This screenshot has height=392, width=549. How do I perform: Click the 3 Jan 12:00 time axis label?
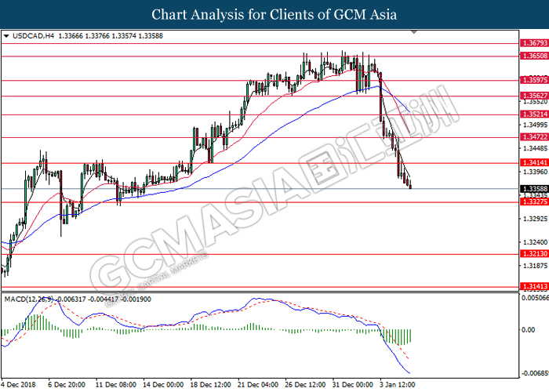(397, 385)
